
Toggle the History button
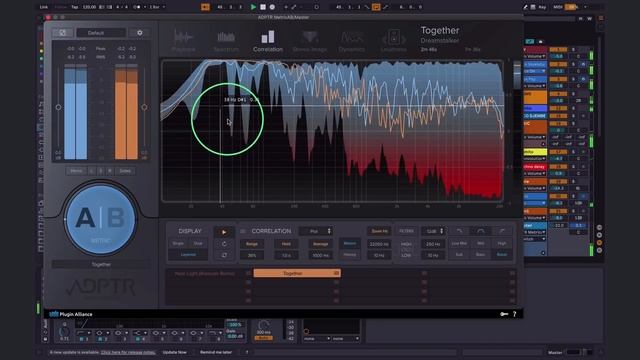click(x=350, y=255)
